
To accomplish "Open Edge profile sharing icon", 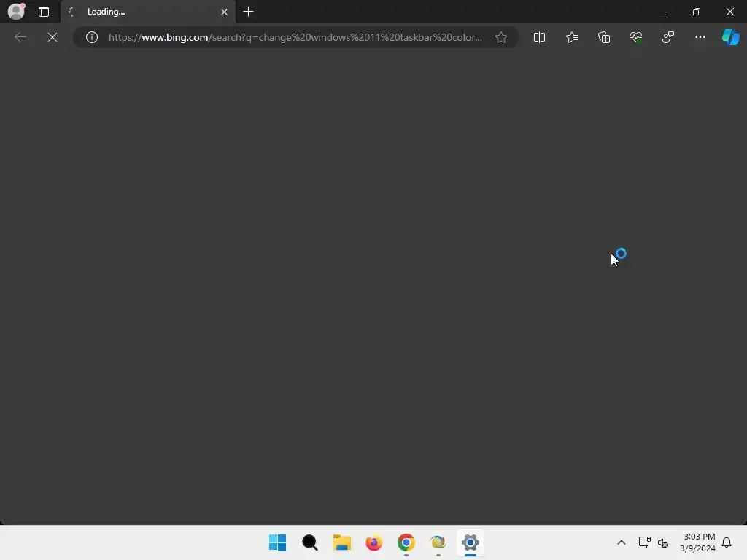I will [668, 37].
